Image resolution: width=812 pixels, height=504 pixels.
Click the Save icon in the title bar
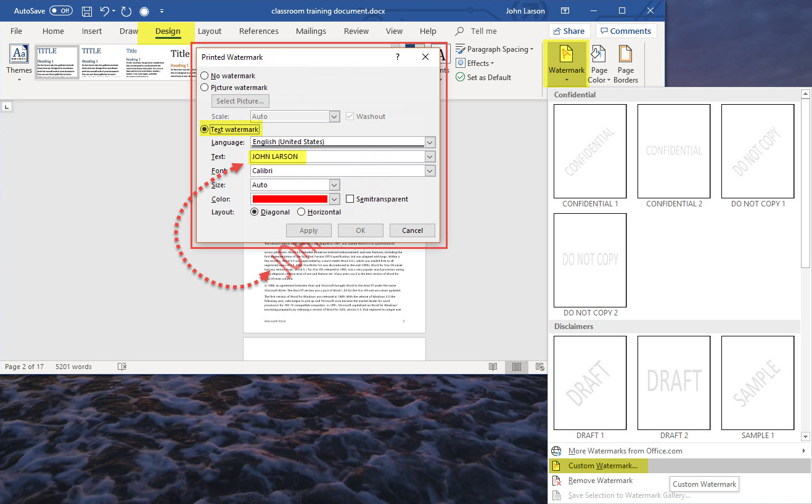click(88, 11)
